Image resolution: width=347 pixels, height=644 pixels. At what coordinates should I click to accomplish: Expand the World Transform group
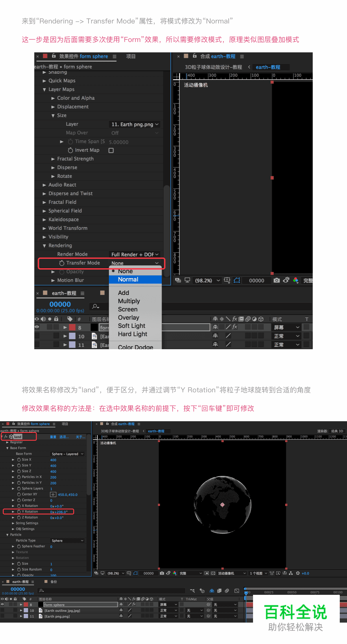(44, 229)
